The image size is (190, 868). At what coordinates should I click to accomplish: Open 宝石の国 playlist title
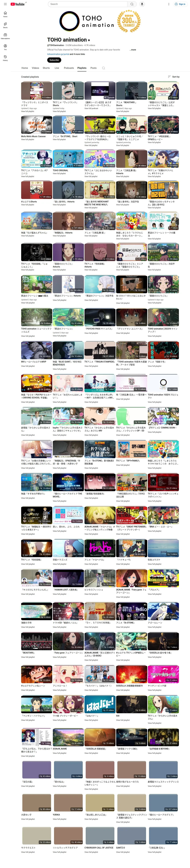point(27,781)
